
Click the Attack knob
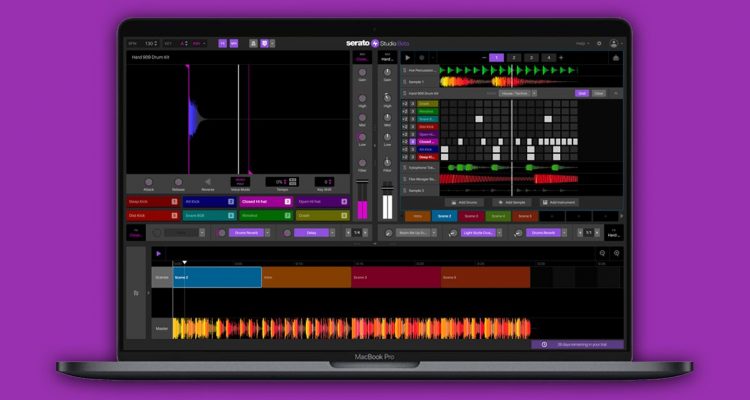tap(149, 182)
